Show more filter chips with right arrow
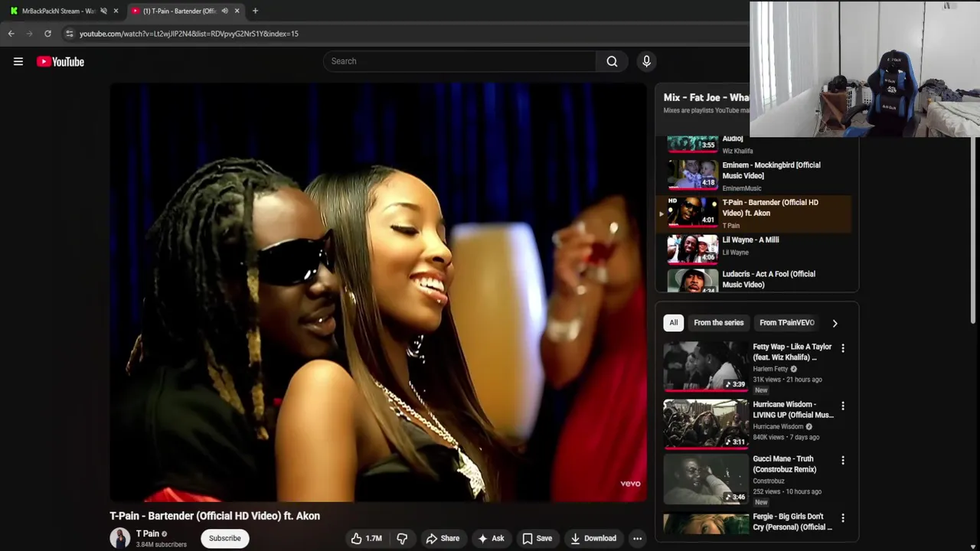This screenshot has height=551, width=980. click(x=835, y=323)
